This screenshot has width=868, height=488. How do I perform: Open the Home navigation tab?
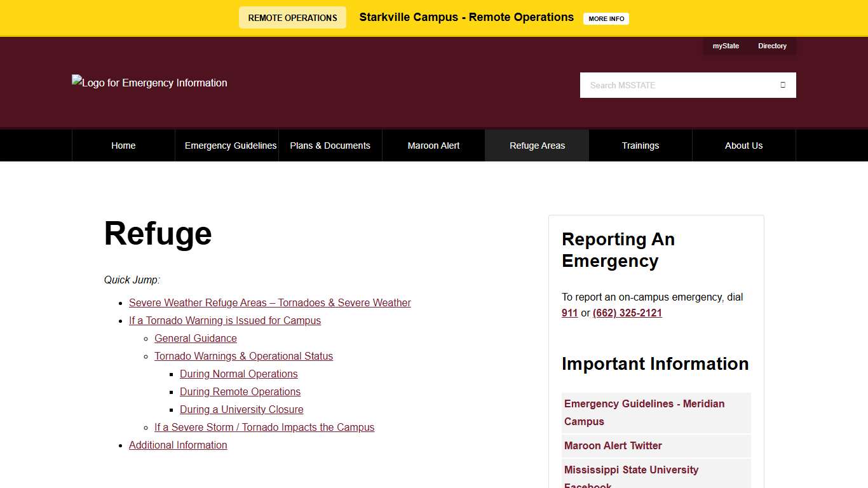tap(123, 145)
